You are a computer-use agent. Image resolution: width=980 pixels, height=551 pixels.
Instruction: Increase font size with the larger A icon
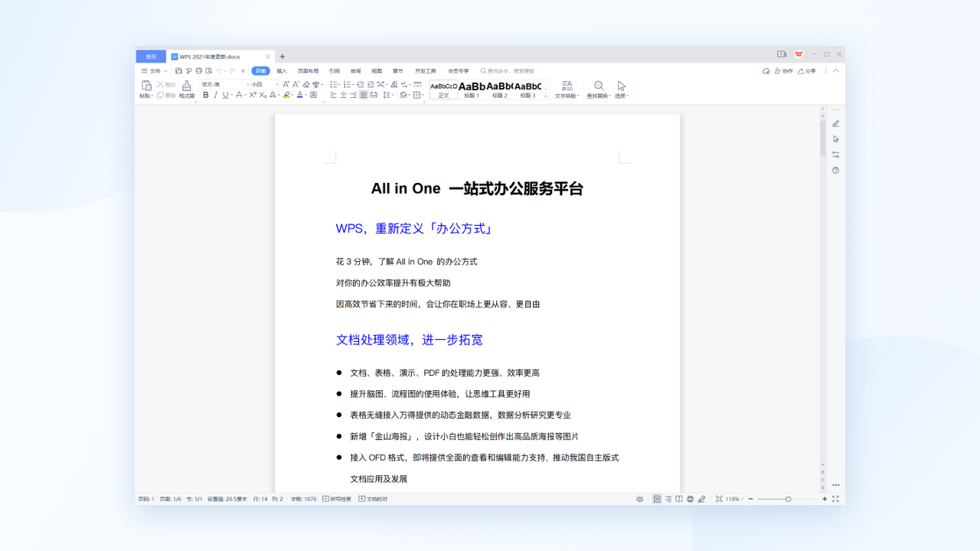[286, 84]
